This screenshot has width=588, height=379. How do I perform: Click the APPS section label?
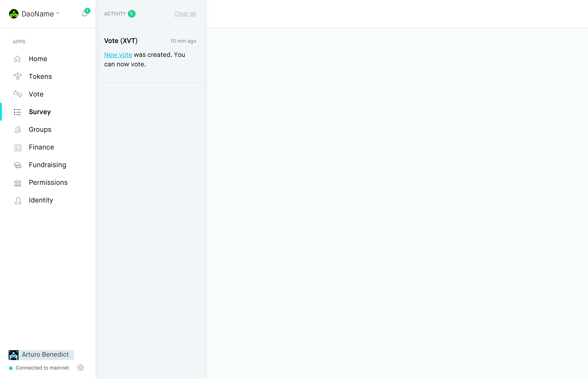tap(19, 42)
